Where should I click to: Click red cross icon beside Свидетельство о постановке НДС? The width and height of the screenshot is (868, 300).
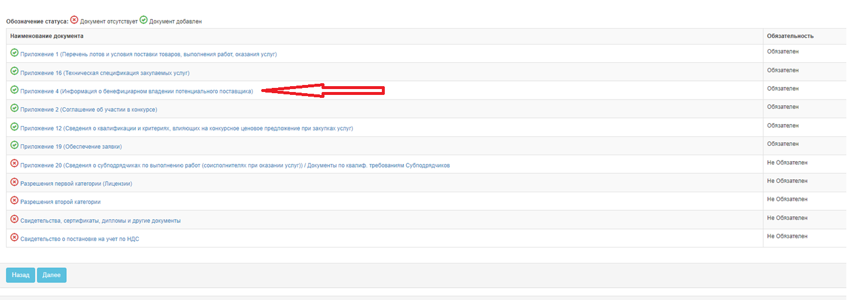point(15,238)
